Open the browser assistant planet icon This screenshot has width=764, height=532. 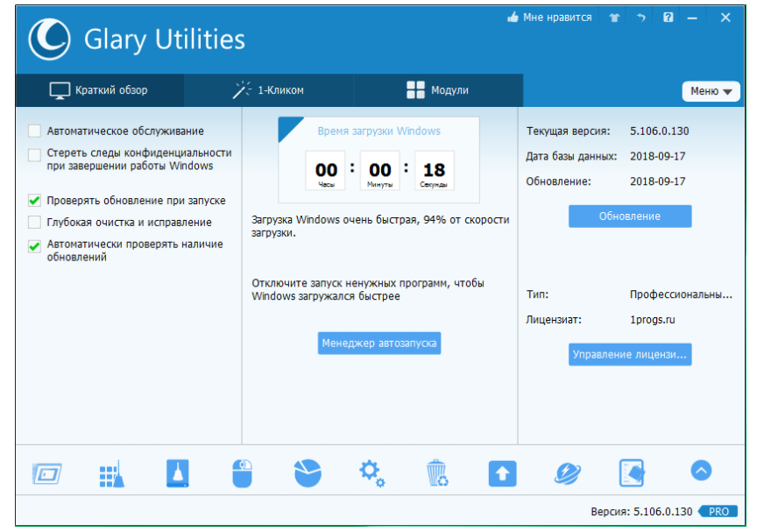point(568,473)
